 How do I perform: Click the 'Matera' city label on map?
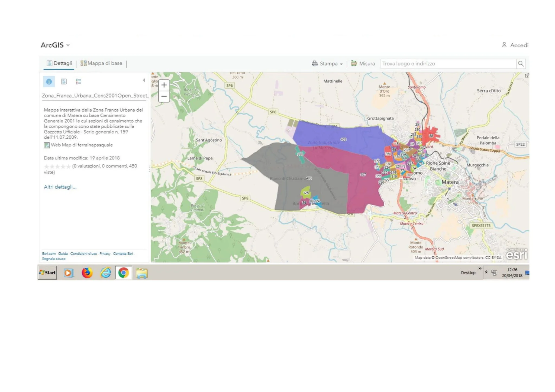click(450, 182)
